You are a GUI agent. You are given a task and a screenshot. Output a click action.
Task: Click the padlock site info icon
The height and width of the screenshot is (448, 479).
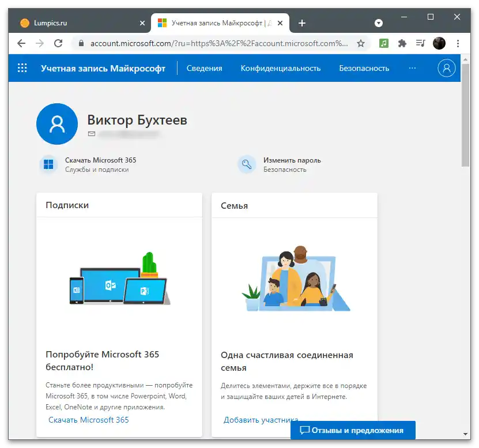click(x=81, y=43)
